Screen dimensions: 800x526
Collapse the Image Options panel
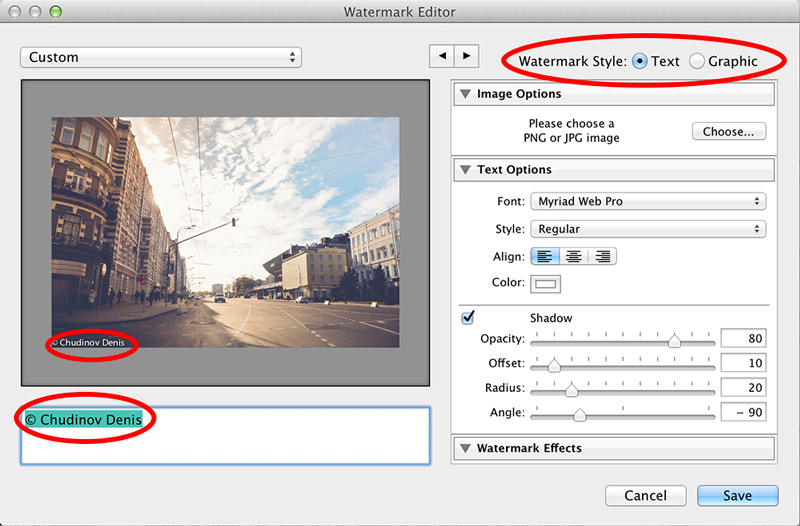tap(465, 94)
